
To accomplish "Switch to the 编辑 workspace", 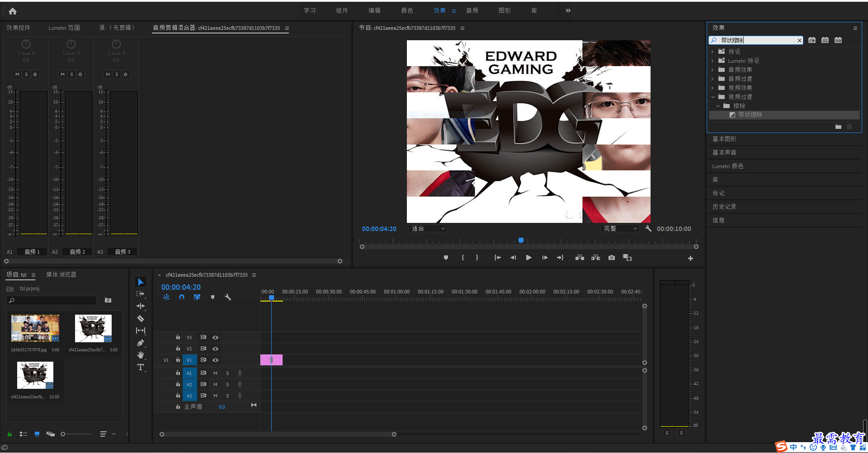I will pos(374,10).
